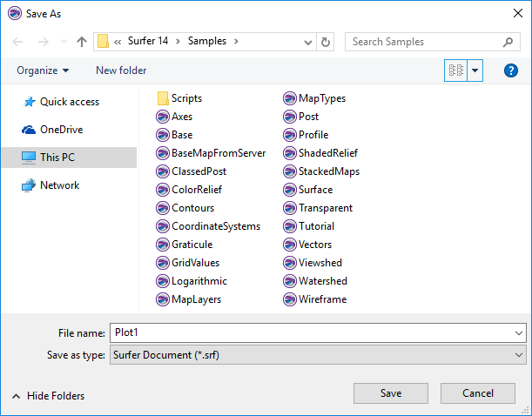Expand the File name dropdown arrow
The height and width of the screenshot is (416, 532).
point(518,333)
